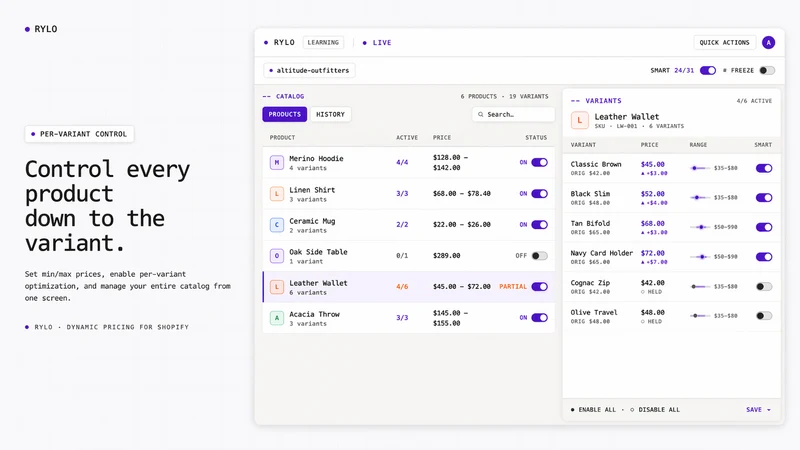Viewport: 800px width, 450px height.
Task: Open the altitude-outfitters store selector
Action: (x=309, y=70)
